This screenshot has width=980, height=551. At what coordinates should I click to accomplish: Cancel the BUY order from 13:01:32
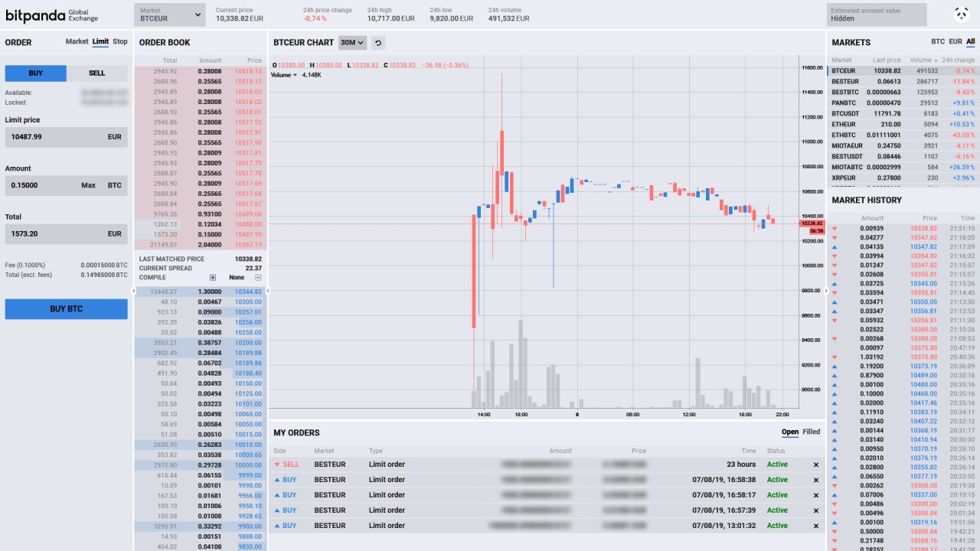point(815,526)
